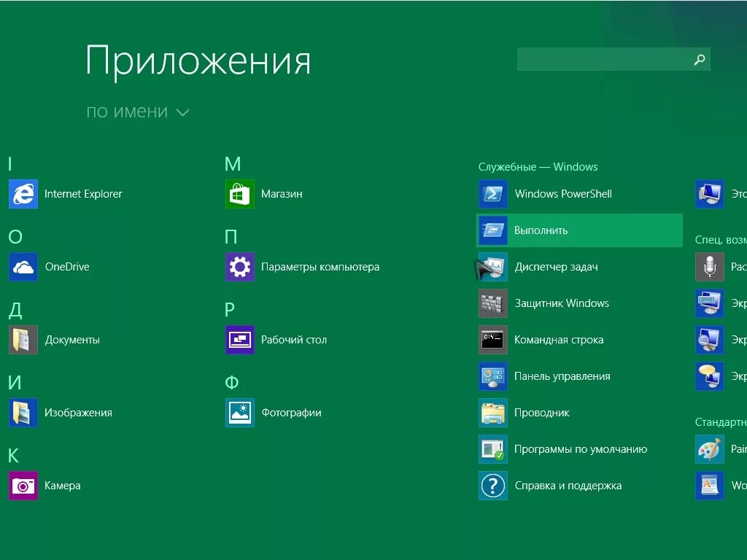Launch the Paint palette icon
This screenshot has height=560, width=747.
point(709,449)
